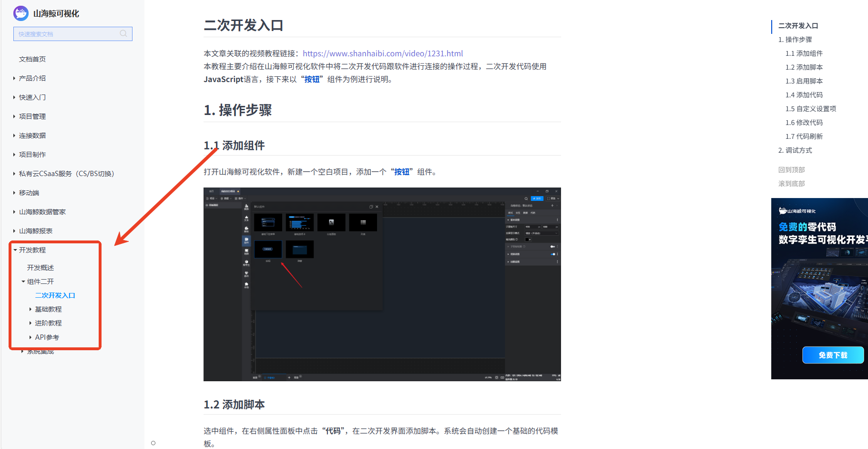Screen dimensions: 868x449
Task: Open the software screenshot under 添加组件
Action: pos(382,284)
